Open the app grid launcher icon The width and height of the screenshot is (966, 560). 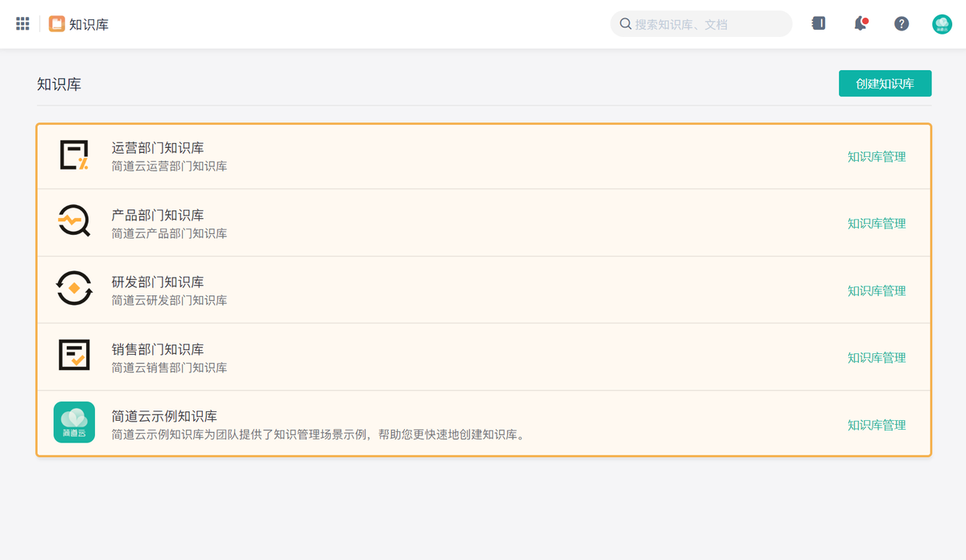(x=23, y=23)
